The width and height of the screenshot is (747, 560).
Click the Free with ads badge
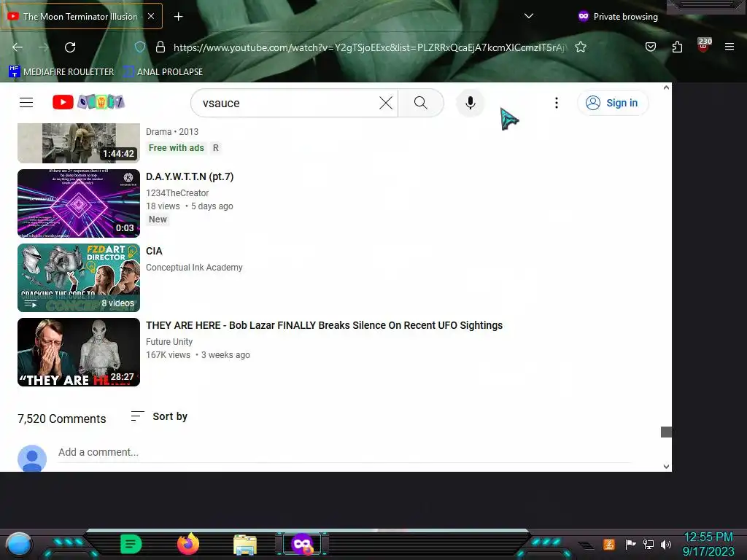click(177, 147)
